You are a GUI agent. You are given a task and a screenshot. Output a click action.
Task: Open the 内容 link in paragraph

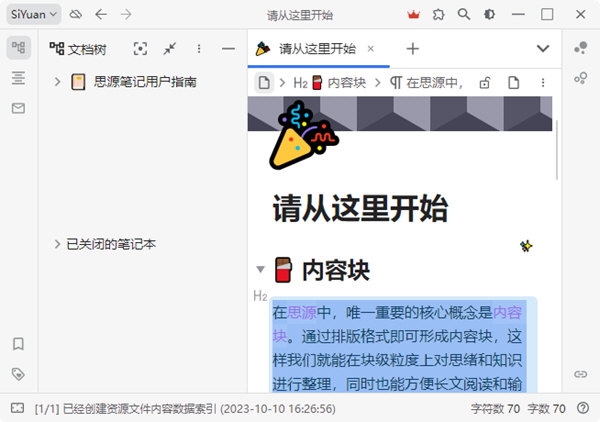pyautogui.click(x=507, y=313)
